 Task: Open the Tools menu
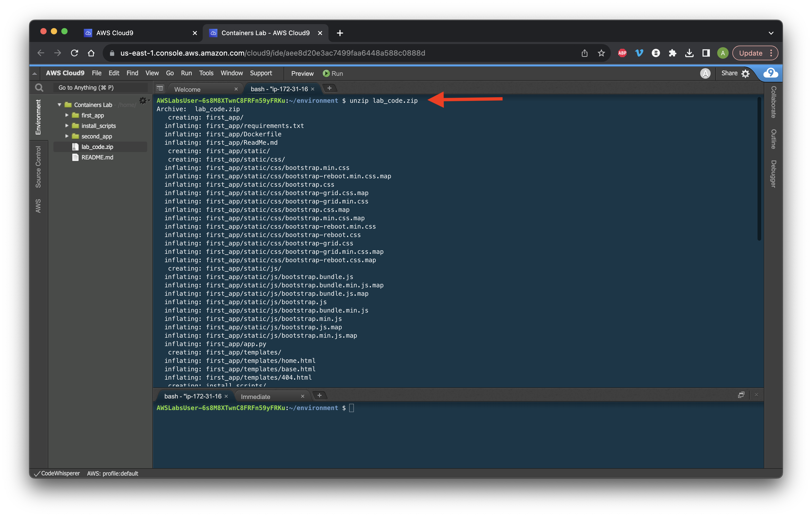(x=206, y=73)
